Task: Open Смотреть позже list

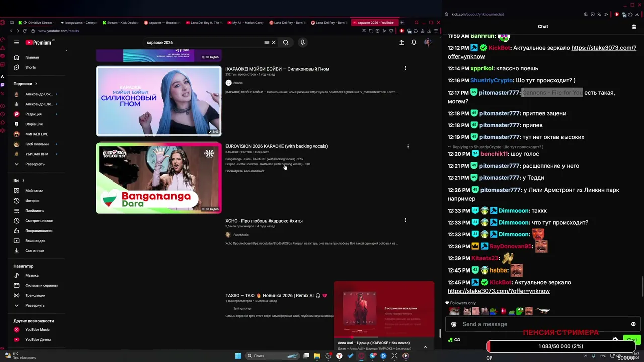Action: 38,221
